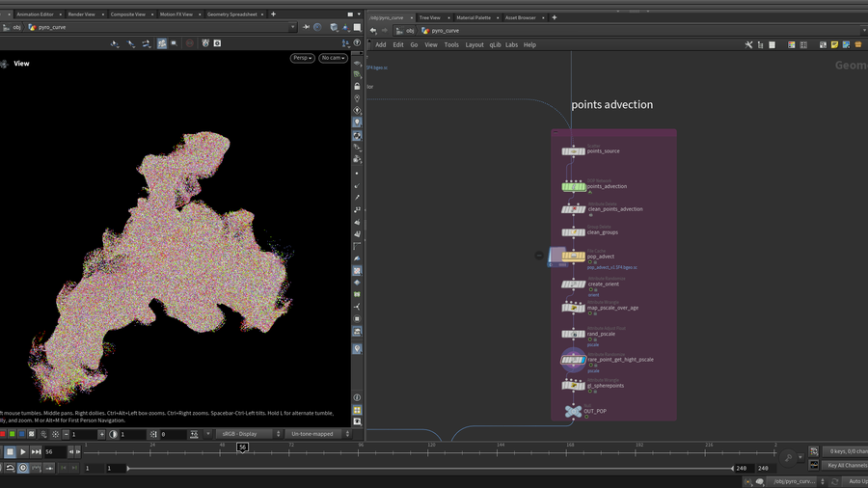Image resolution: width=868 pixels, height=488 pixels.
Task: Click the skip to last frame button
Action: pos(37,451)
